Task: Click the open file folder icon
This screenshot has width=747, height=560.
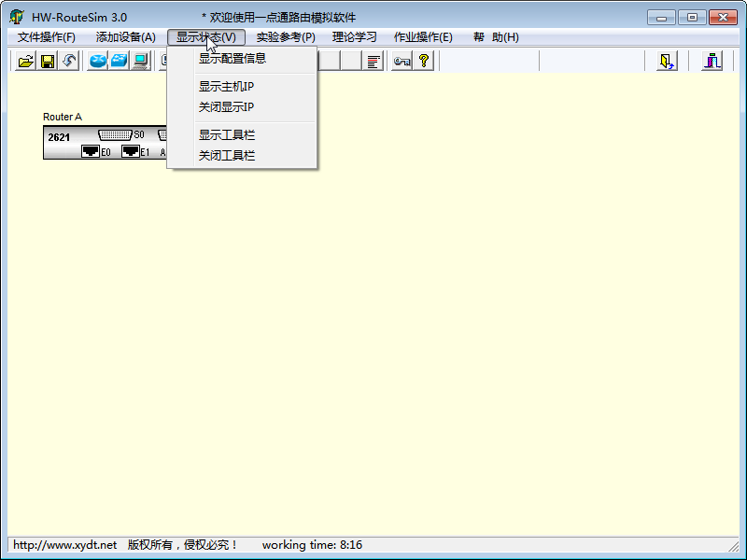Action: coord(26,61)
